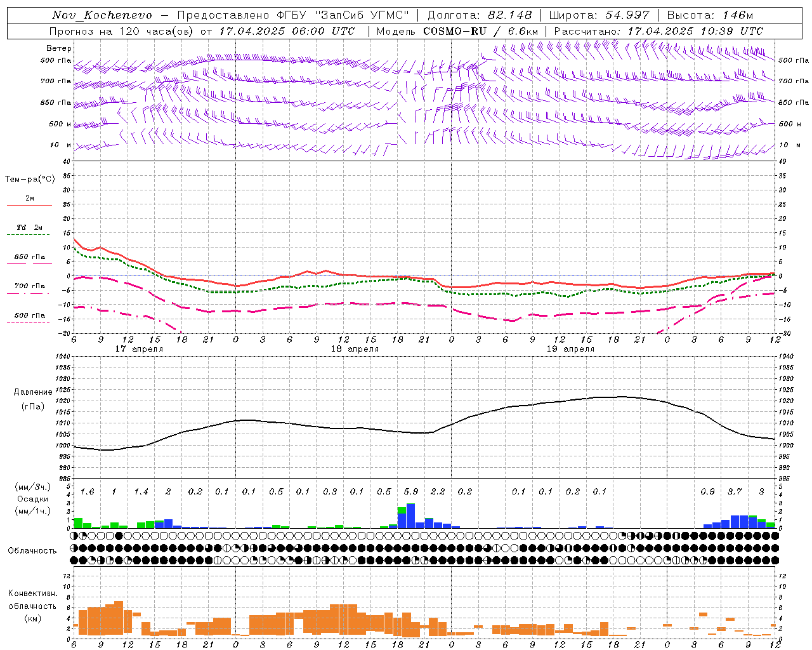Screen dimensions: 812x650
Task: Click the '(мм/3ч.)' unit label
Action: coord(32,487)
